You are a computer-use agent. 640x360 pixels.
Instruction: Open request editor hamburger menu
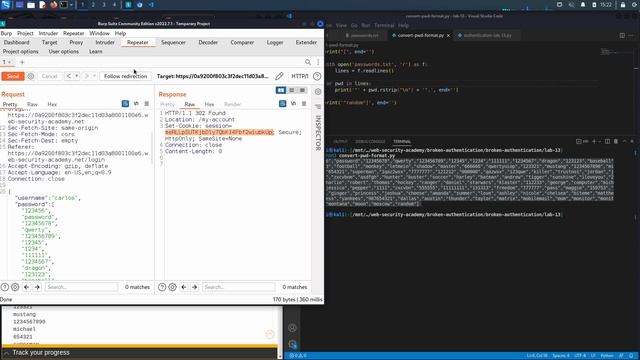(x=147, y=104)
